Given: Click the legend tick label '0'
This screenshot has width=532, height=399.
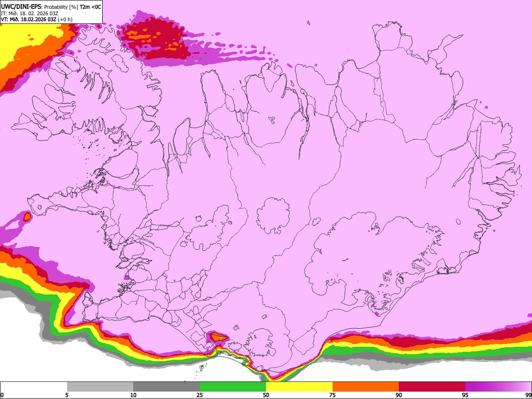Looking at the screenshot, I should (2, 395).
